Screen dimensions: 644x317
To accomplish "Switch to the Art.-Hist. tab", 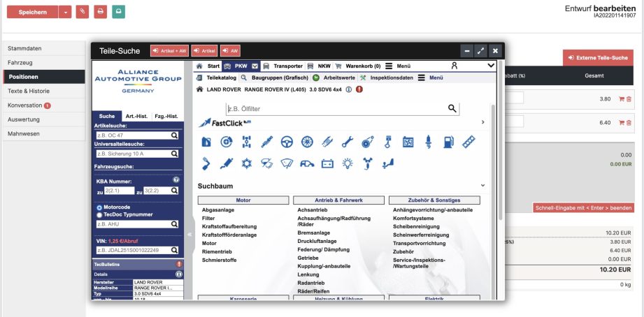I will point(136,117).
